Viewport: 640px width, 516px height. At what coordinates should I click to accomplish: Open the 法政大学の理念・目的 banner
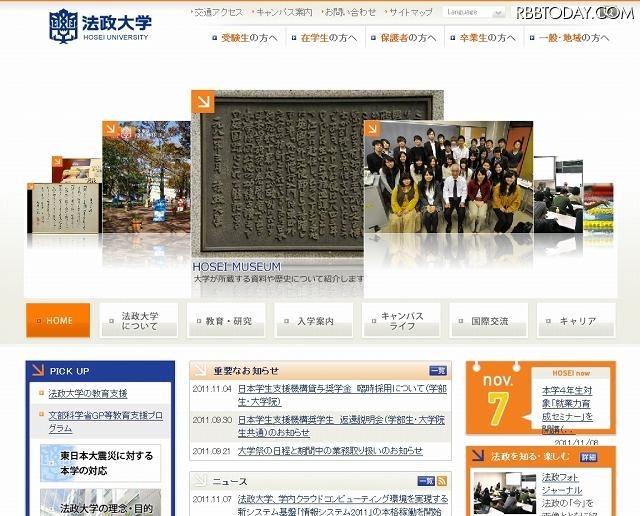[100, 503]
